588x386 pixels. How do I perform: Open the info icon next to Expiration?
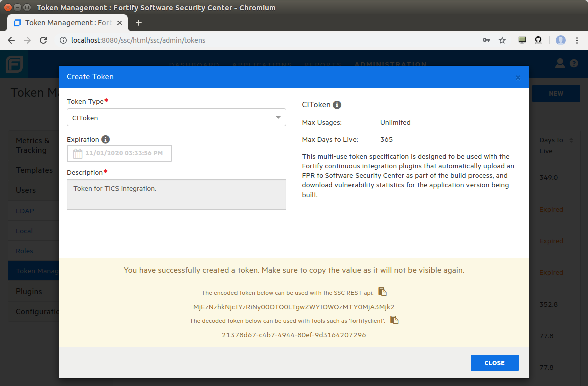(x=106, y=139)
